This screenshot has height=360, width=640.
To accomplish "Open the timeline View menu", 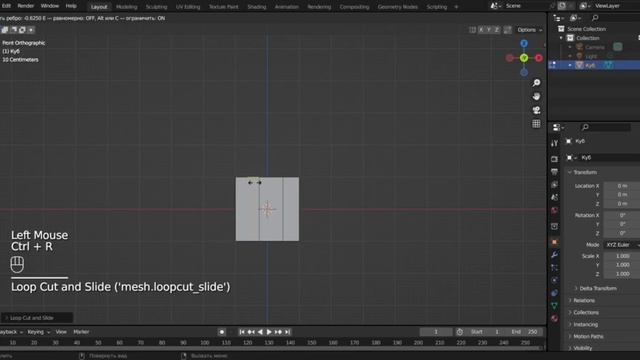I will (x=61, y=332).
